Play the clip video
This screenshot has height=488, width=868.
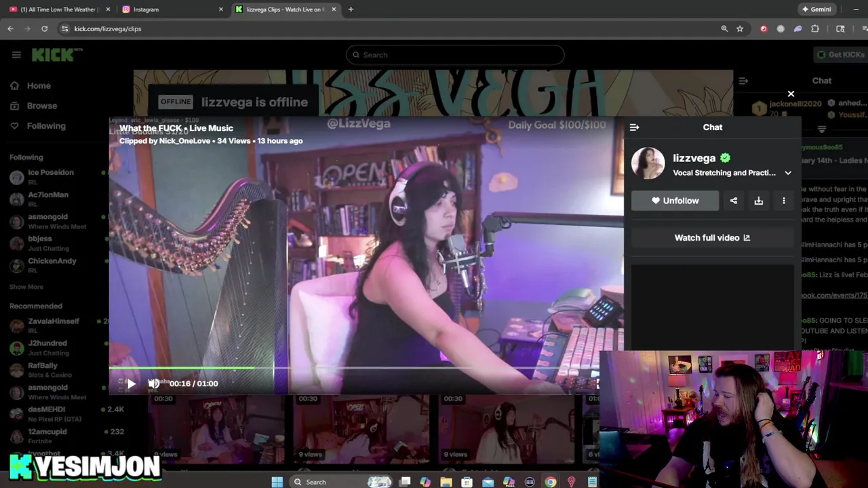(131, 384)
